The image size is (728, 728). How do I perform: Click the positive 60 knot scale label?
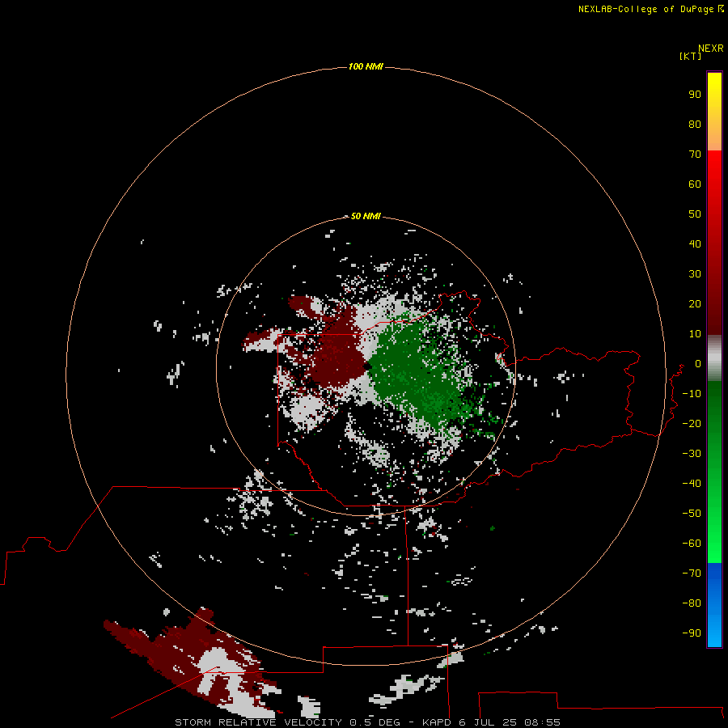point(695,184)
